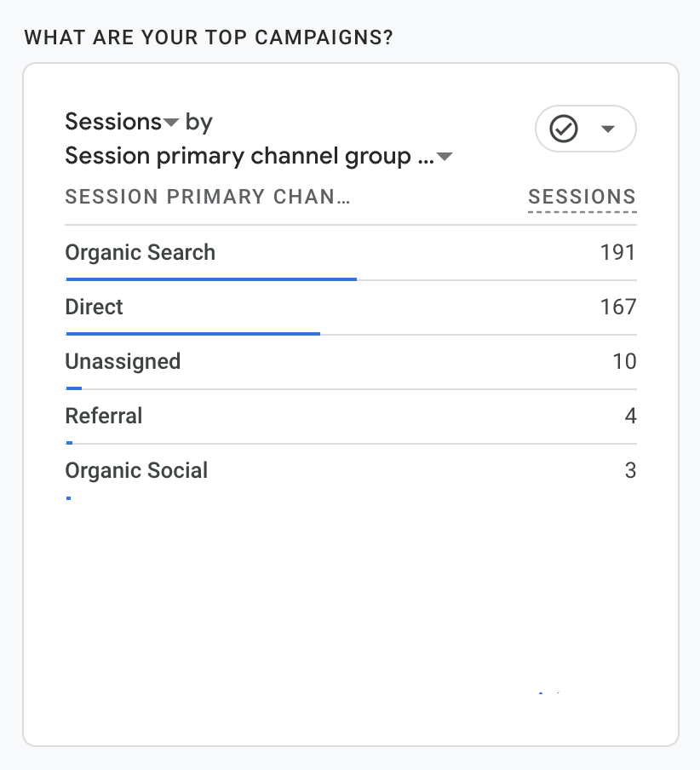
Task: Click the "What are your top campaigns?" heading
Action: point(209,38)
